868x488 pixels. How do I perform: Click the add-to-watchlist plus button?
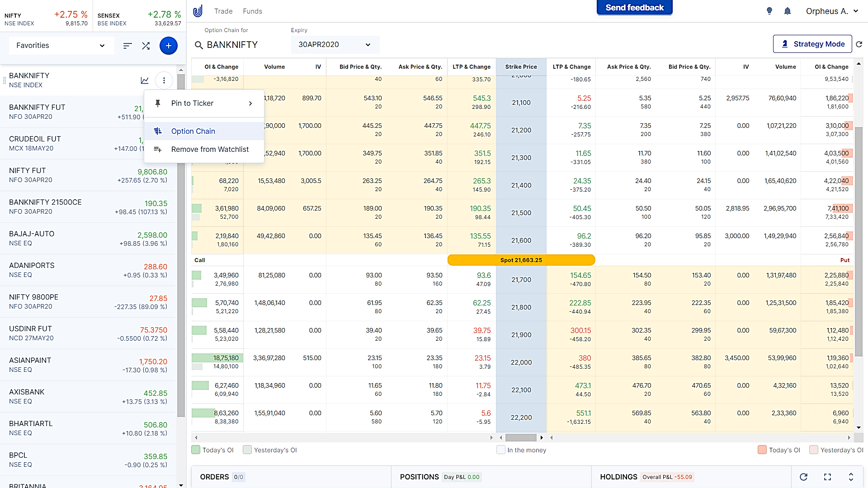coord(168,46)
